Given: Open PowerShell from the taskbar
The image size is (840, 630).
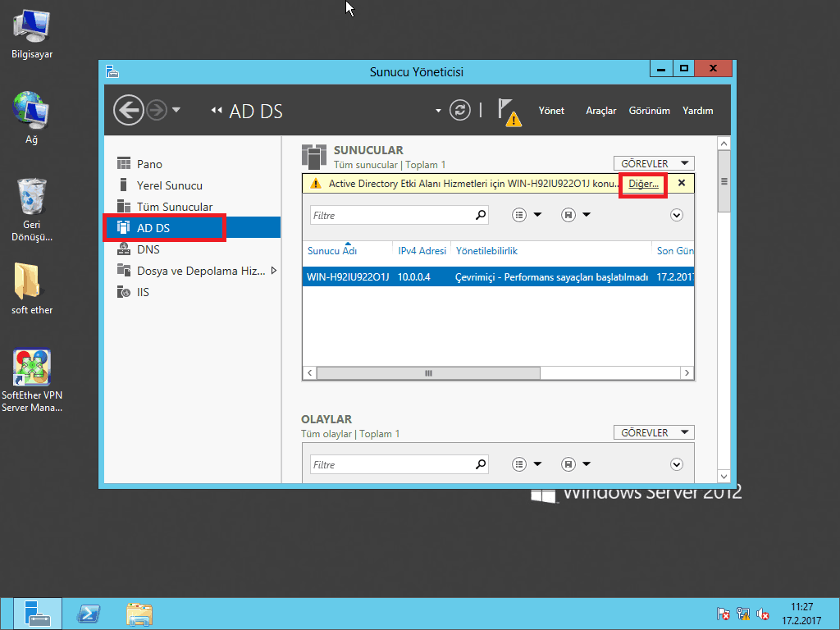Looking at the screenshot, I should click(x=88, y=614).
